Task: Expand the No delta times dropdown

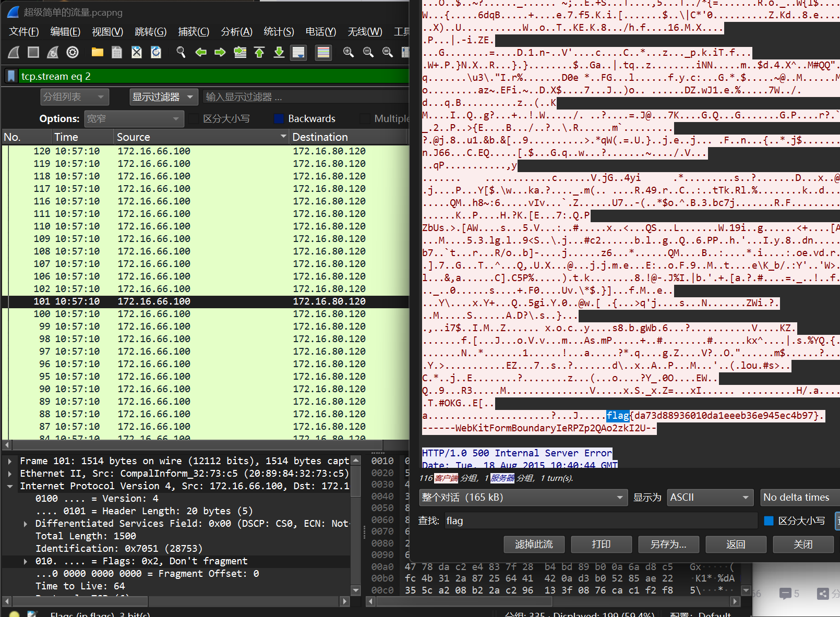Action: point(799,497)
